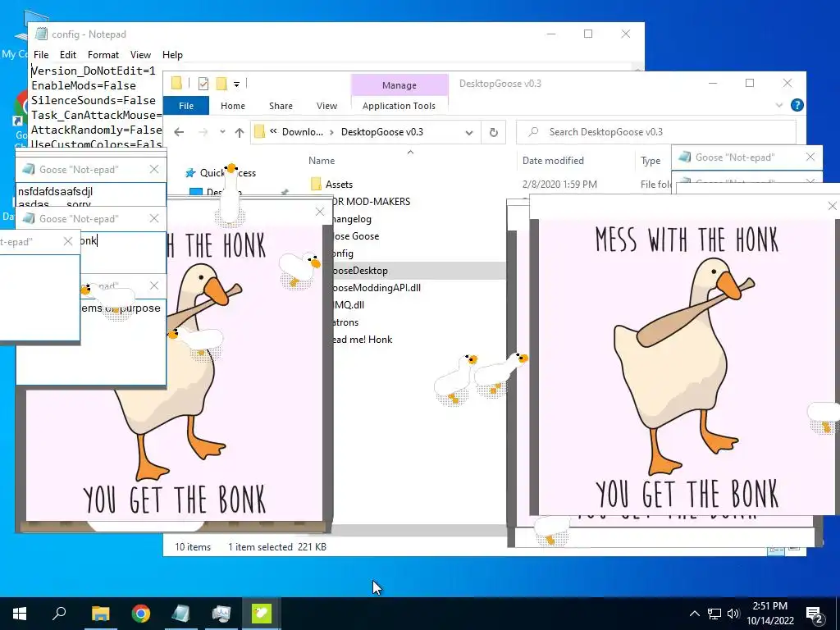Screen dimensions: 840x630
Task: Close the Not-epad containing nsfdafdsaafsdjl
Action: [154, 169]
